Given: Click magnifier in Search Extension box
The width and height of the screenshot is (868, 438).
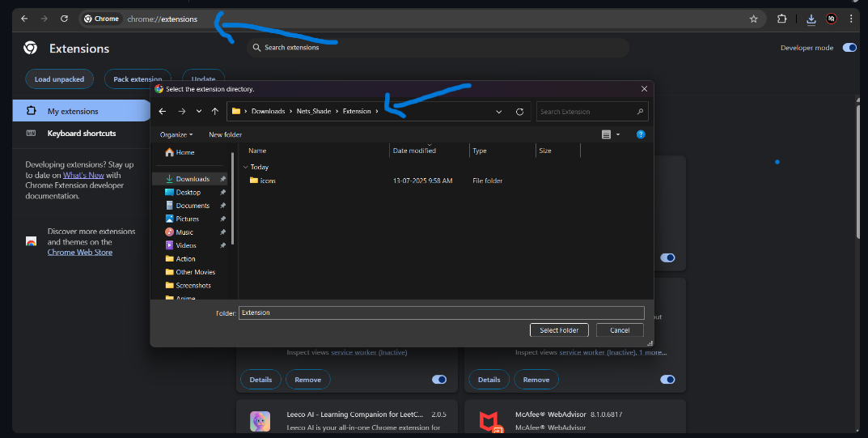Looking at the screenshot, I should click(640, 111).
